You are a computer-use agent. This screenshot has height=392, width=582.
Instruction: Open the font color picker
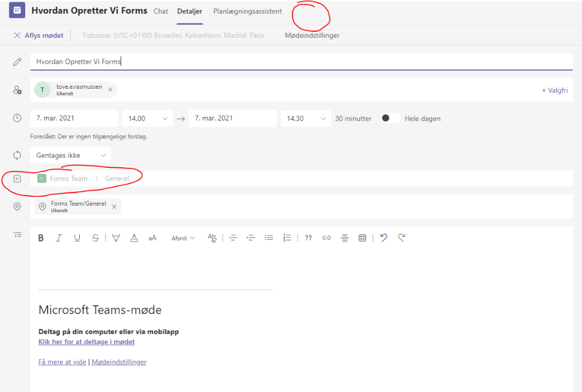[x=134, y=238]
